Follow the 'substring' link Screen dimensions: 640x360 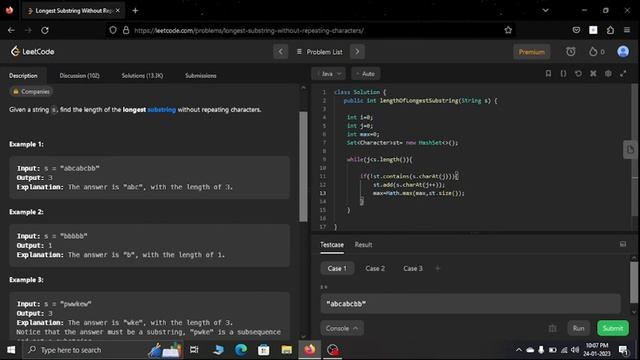(162, 109)
